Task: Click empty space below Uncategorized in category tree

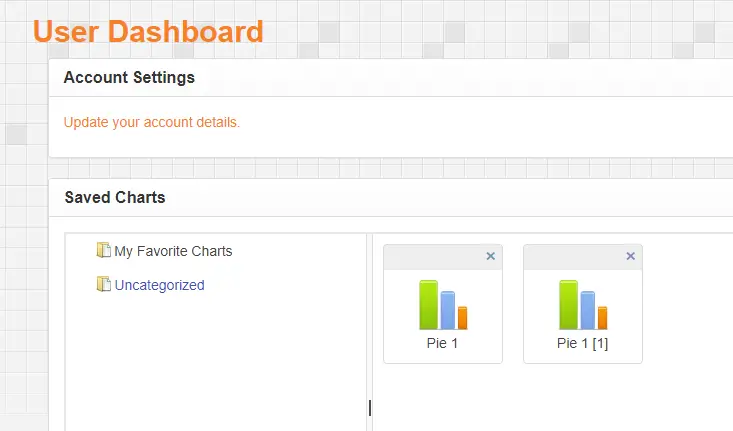Action: tap(215, 360)
